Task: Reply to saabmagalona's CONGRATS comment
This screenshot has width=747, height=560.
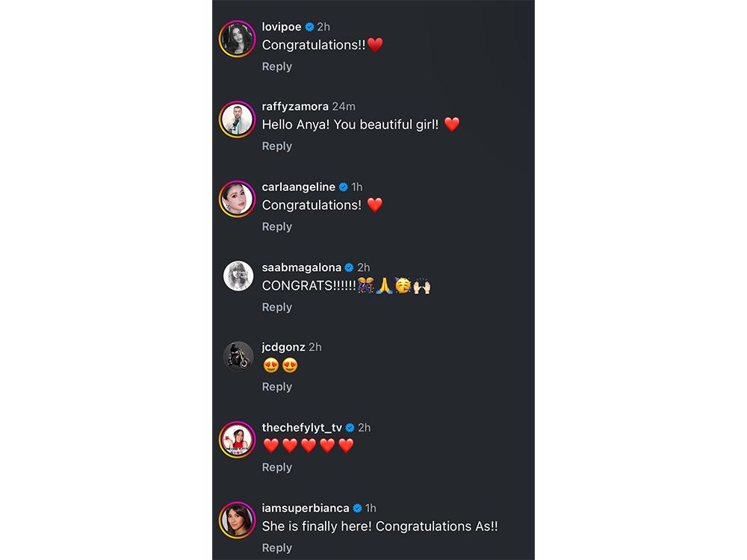Action: tap(277, 307)
